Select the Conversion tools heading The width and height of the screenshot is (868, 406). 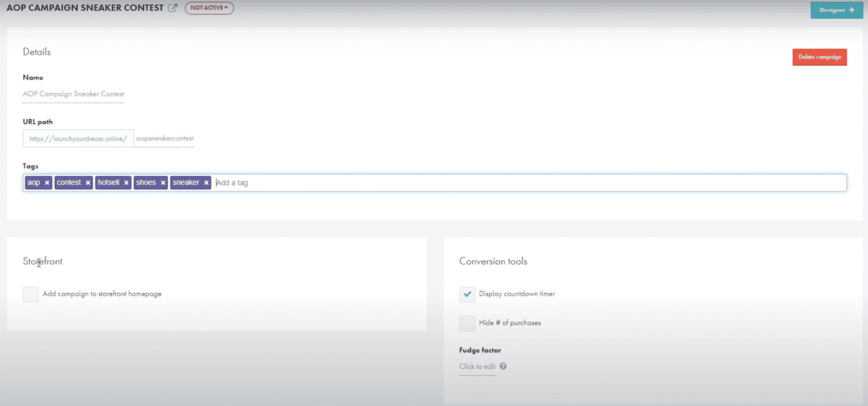tap(493, 261)
